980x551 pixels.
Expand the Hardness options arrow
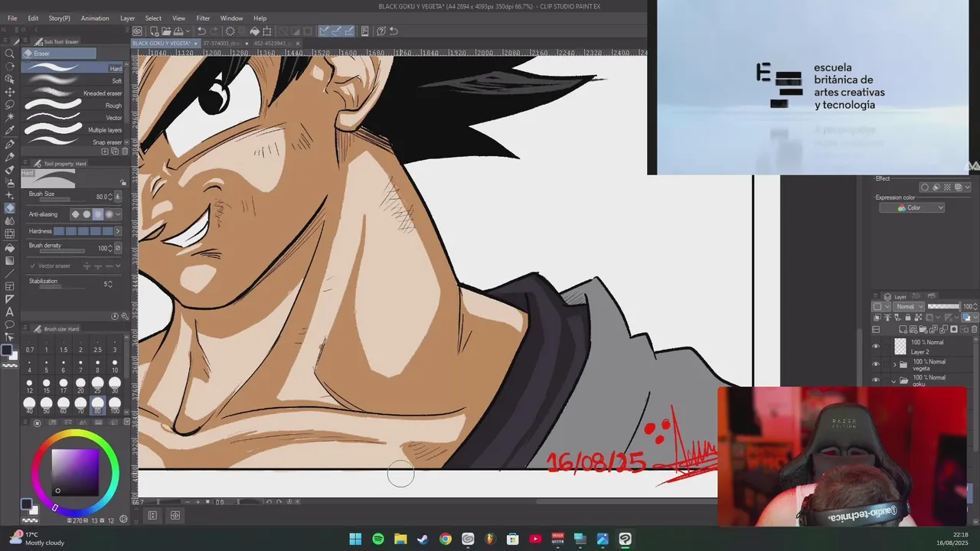coord(118,231)
